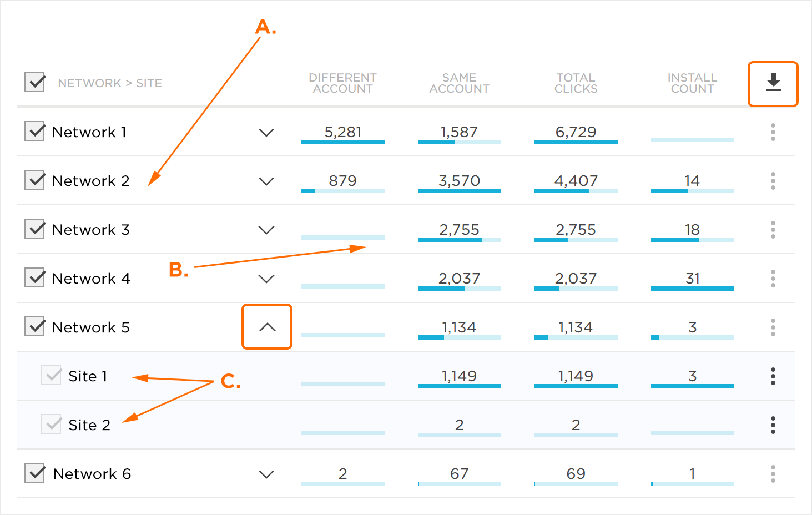Expand Network 1 to show its sites
812x515 pixels.
pyautogui.click(x=266, y=133)
